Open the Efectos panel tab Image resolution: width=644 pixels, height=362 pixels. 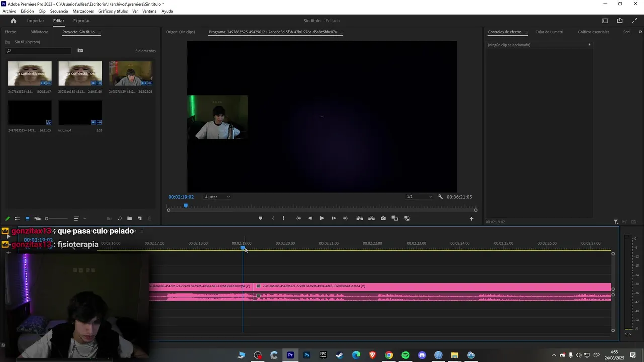point(11,32)
